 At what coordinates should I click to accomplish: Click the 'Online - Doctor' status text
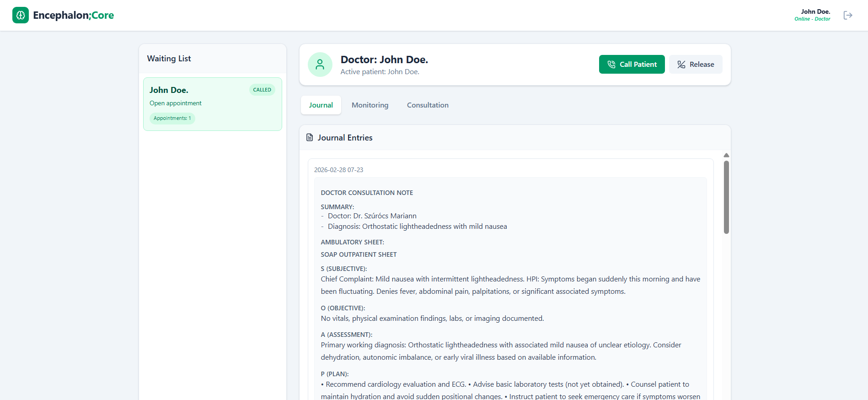(x=812, y=19)
